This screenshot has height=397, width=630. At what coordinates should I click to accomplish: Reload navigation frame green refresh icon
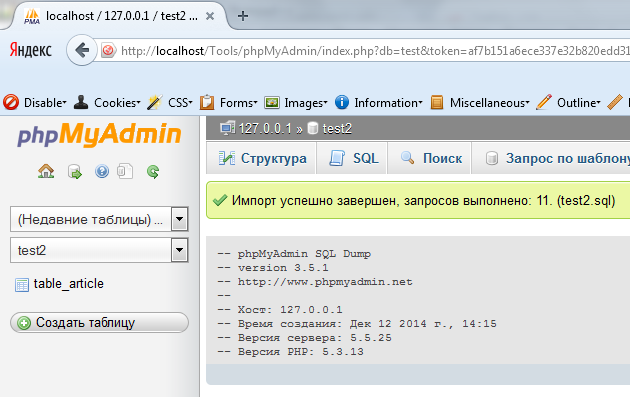153,172
